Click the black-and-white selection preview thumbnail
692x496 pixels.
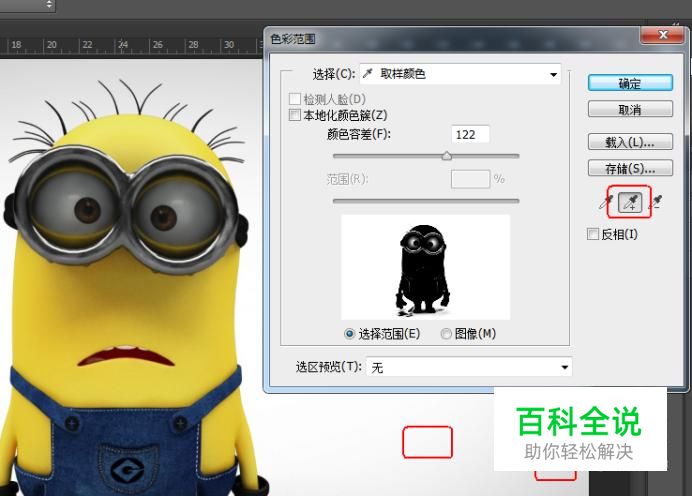425,267
